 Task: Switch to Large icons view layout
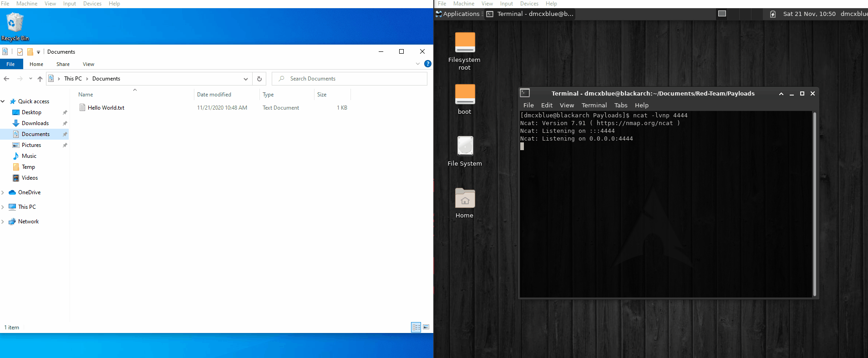426,327
